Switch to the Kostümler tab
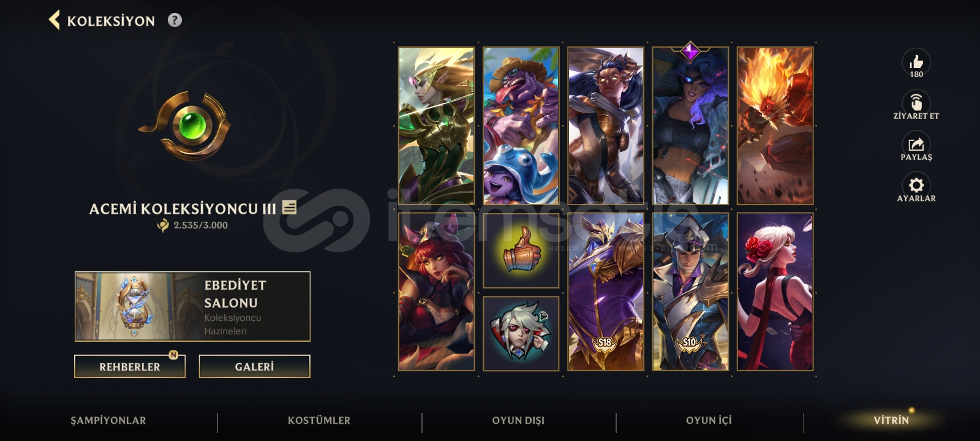The image size is (980, 441). [319, 421]
